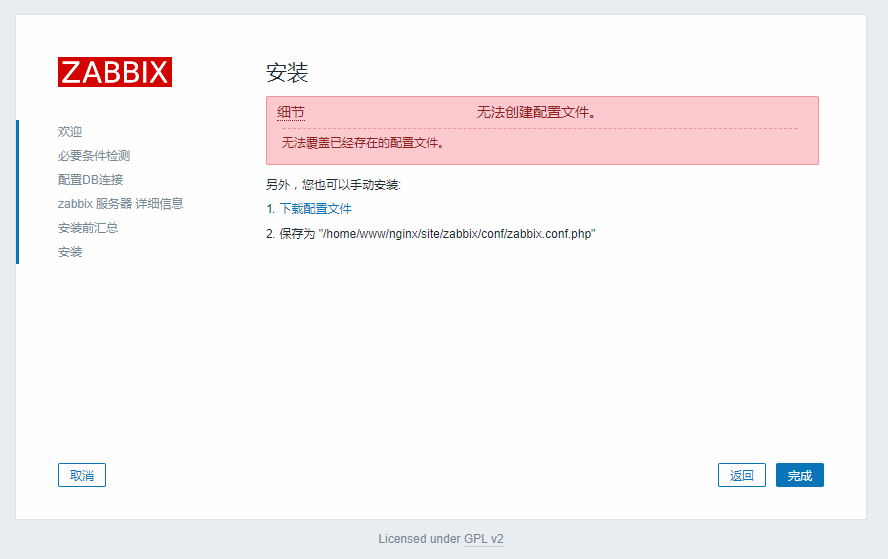Click the 返回 back button
The height and width of the screenshot is (559, 888).
point(741,475)
